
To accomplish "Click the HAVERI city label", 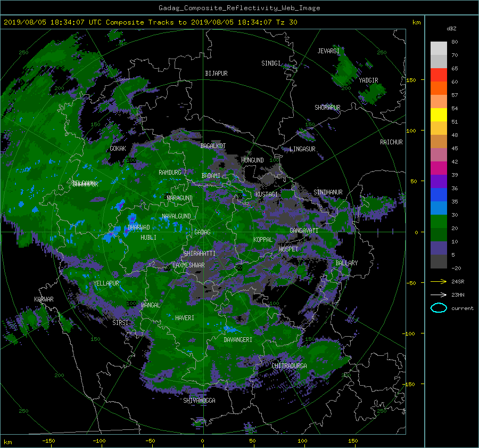I will (185, 318).
